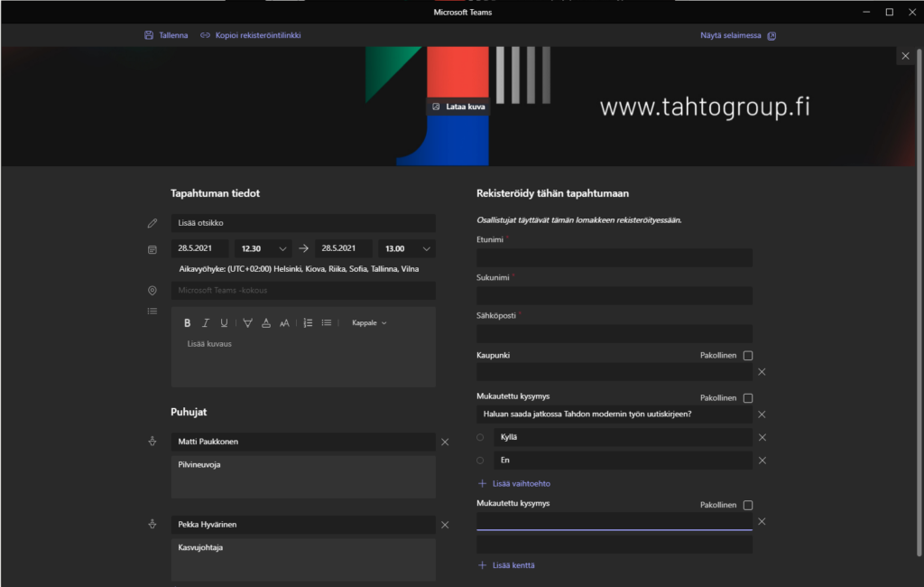924x587 pixels.
Task: Click speaker icon beside Pekka Hyvärinen
Action: [x=152, y=524]
